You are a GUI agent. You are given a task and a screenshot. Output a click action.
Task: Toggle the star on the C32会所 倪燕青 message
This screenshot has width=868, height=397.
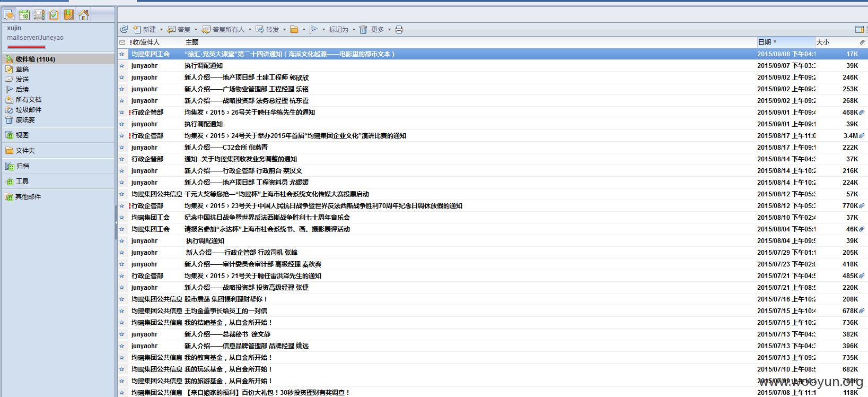click(121, 148)
